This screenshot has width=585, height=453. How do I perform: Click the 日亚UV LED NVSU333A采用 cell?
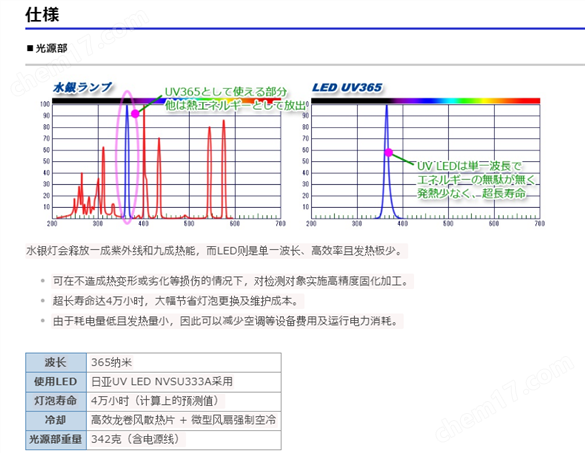pyautogui.click(x=184, y=382)
